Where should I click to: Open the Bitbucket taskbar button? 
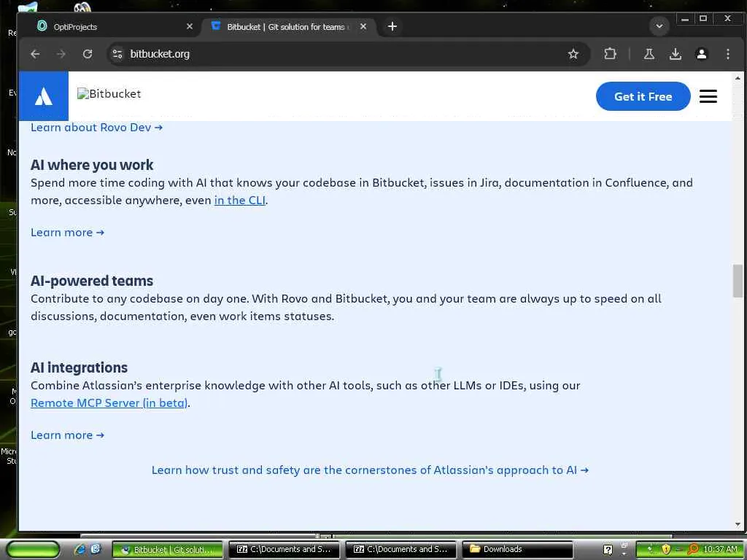168,550
